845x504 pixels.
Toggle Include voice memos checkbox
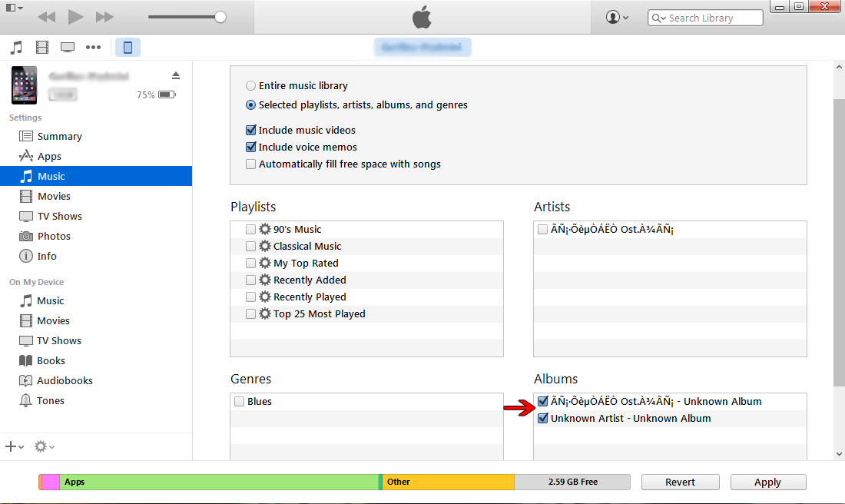pos(250,147)
